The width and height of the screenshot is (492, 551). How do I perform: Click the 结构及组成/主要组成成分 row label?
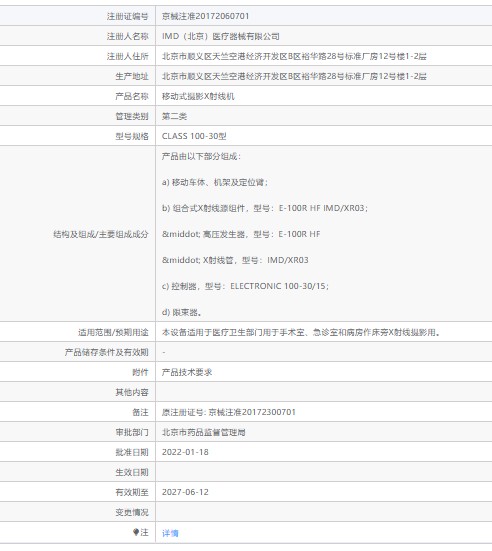click(x=101, y=234)
